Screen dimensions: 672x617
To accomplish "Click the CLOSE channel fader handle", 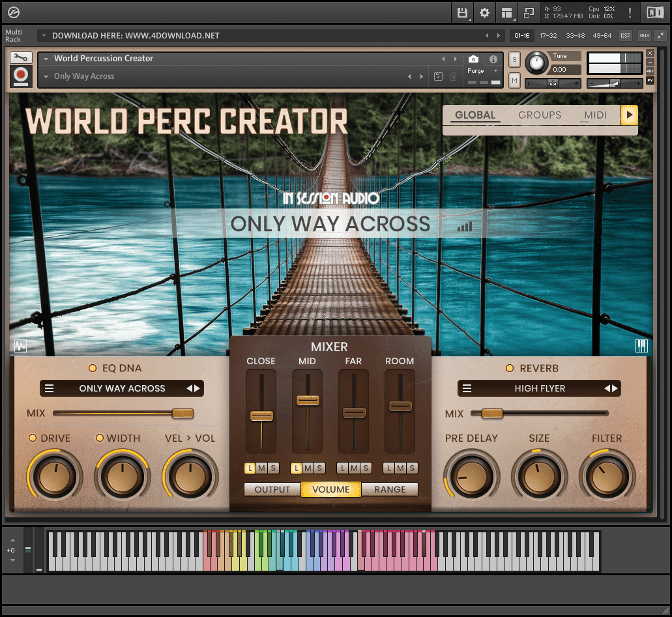I will [x=261, y=416].
